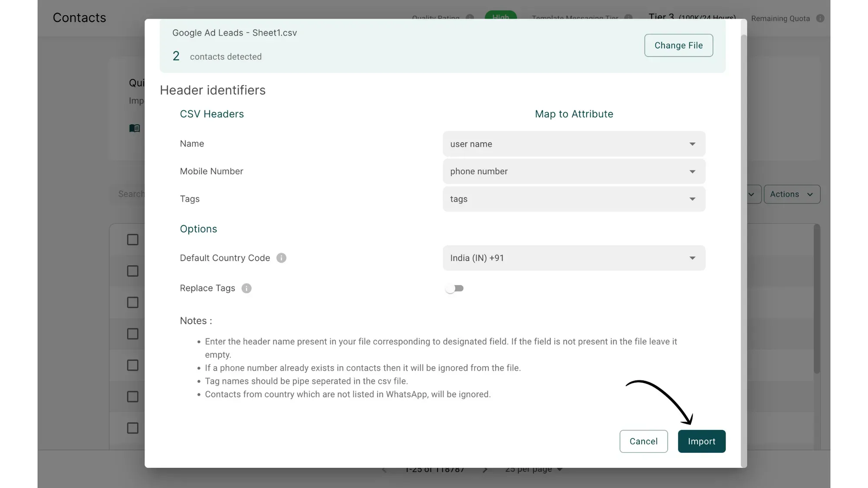Click info icon next to Default Country Code
Viewport: 868px width, 488px height.
click(281, 258)
